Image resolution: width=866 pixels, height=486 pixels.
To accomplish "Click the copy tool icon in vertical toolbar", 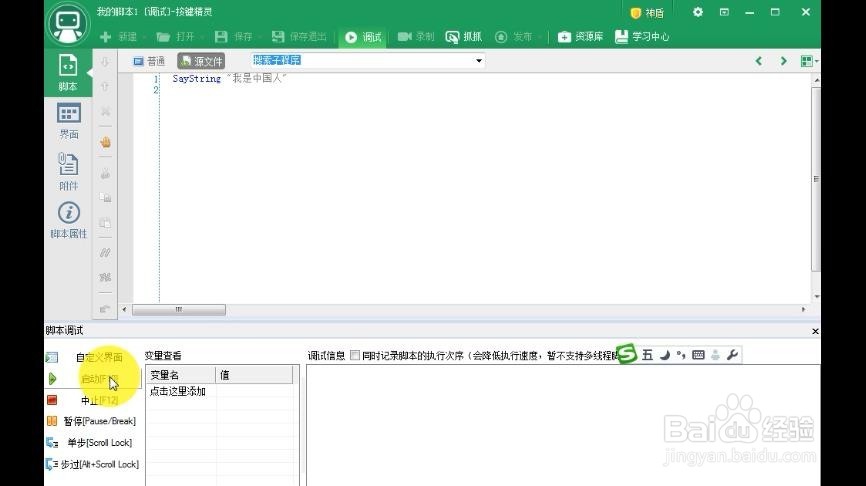I will click(x=105, y=198).
